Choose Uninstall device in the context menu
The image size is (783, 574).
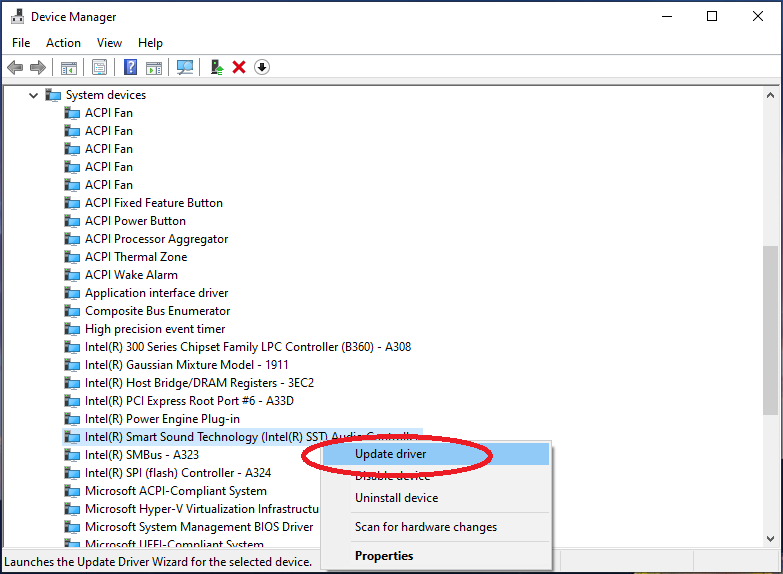click(x=435, y=498)
